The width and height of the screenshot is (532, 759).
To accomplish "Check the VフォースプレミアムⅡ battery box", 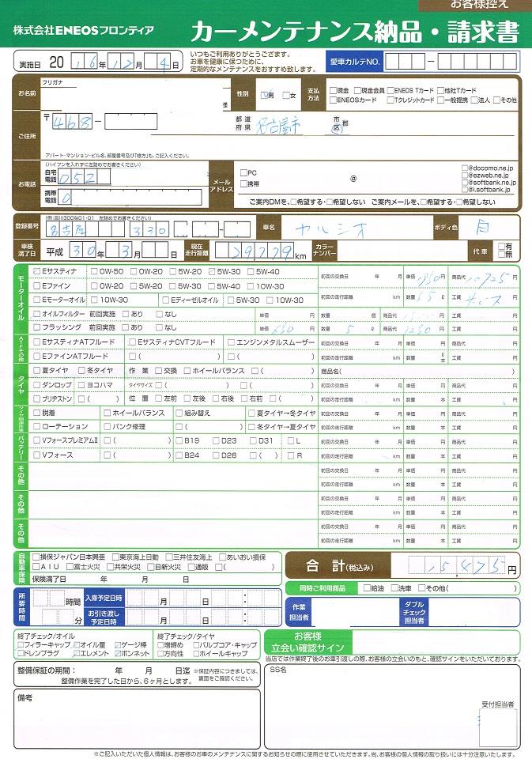I will click(37, 440).
